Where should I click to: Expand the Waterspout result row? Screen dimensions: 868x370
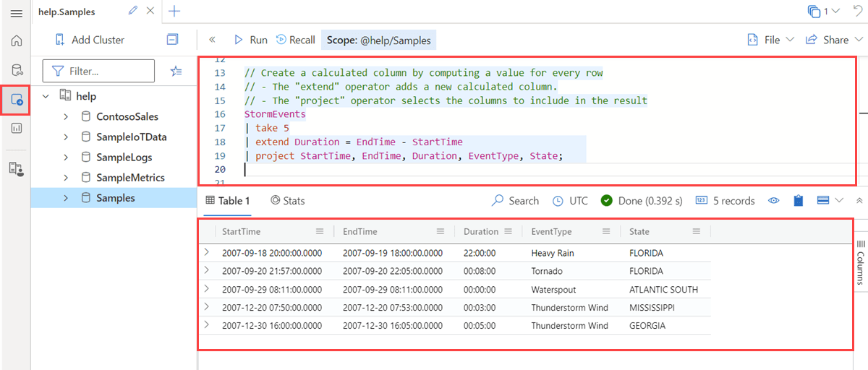[x=206, y=289]
